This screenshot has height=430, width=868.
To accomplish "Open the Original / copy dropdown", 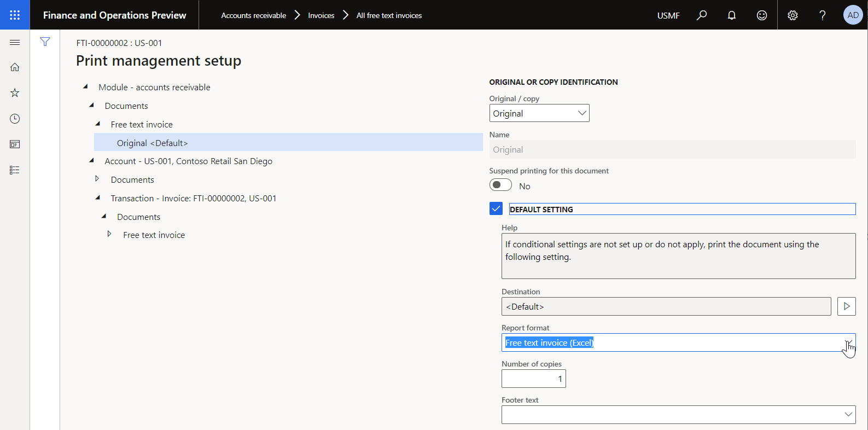I will (x=582, y=113).
